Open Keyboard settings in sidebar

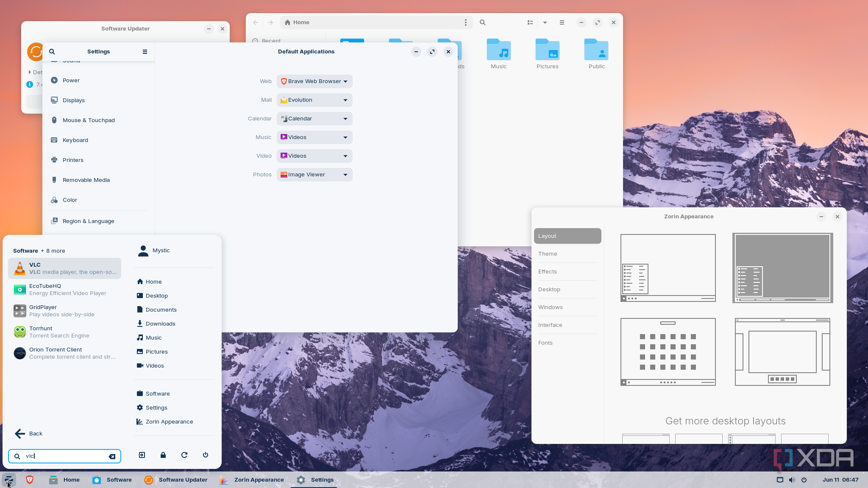point(98,140)
